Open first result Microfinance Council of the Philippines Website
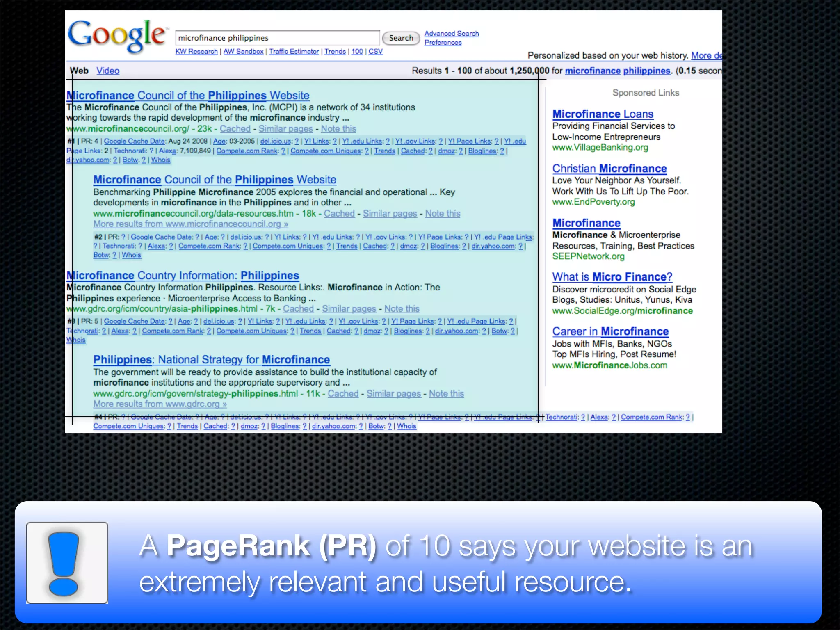This screenshot has height=630, width=840. click(188, 95)
